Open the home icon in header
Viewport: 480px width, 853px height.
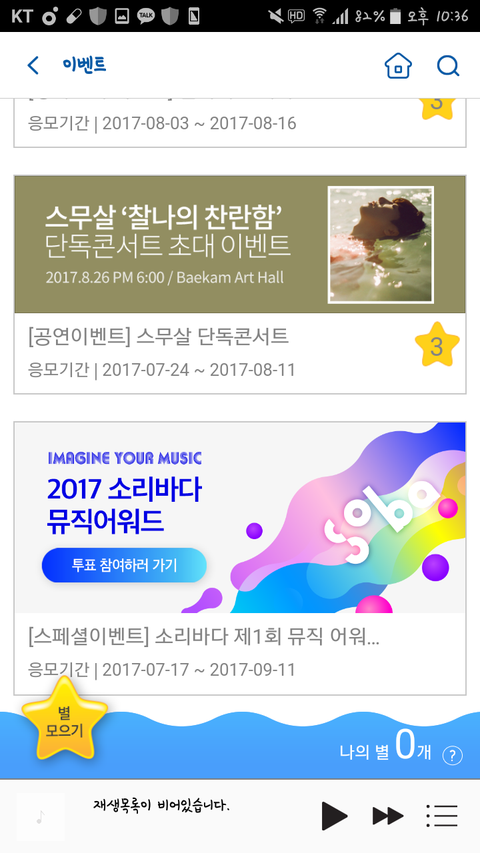coord(398,66)
